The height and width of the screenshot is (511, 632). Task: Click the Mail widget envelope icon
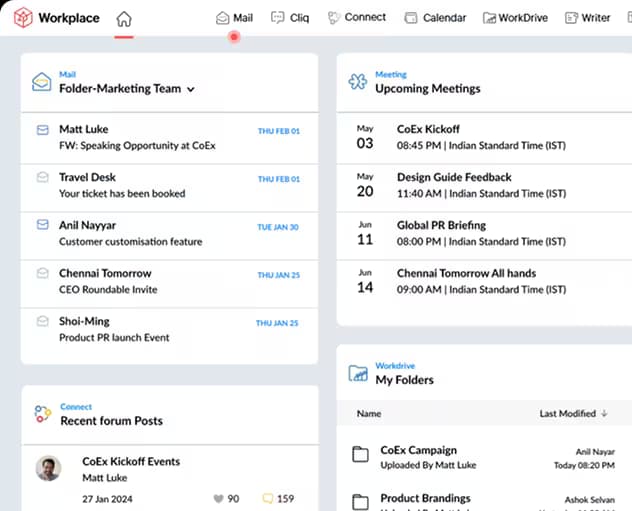42,82
